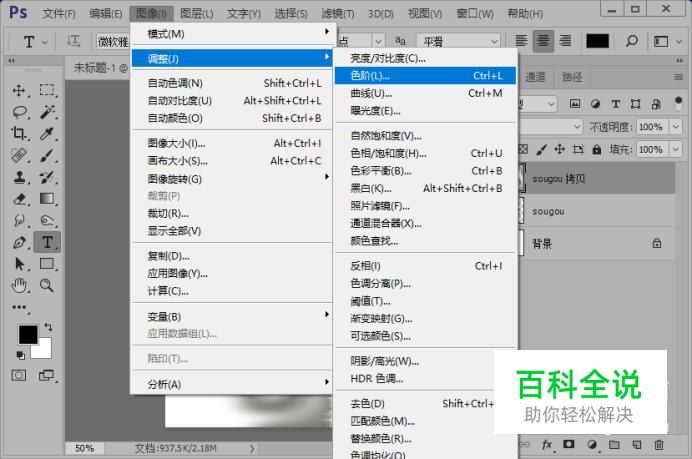Open workspace switcher dropdown arrow
This screenshot has width=692, height=459.
(x=679, y=41)
